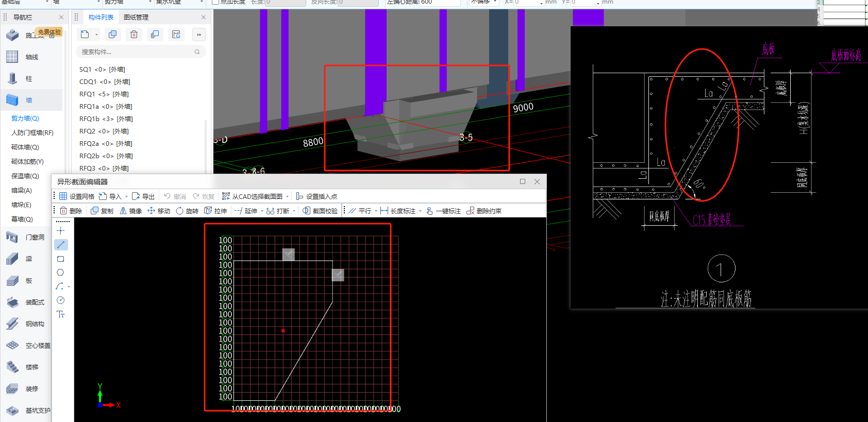Screen dimensions: 868x422
Task: Click 导入 import button
Action: (110, 196)
